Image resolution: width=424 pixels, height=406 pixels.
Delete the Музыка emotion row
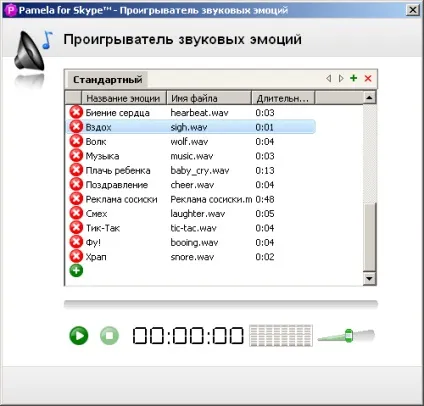pyautogui.click(x=76, y=155)
